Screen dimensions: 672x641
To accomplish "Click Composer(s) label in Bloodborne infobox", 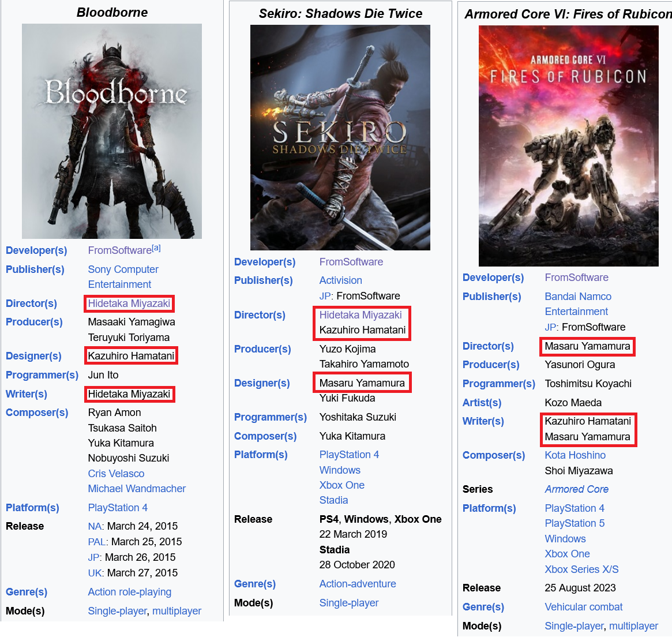I will click(x=37, y=413).
